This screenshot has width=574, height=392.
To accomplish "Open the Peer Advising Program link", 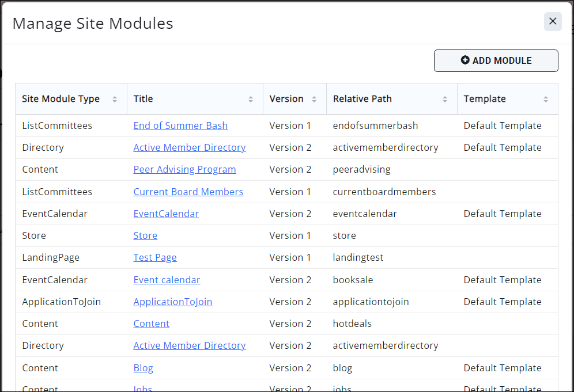I will click(x=184, y=169).
